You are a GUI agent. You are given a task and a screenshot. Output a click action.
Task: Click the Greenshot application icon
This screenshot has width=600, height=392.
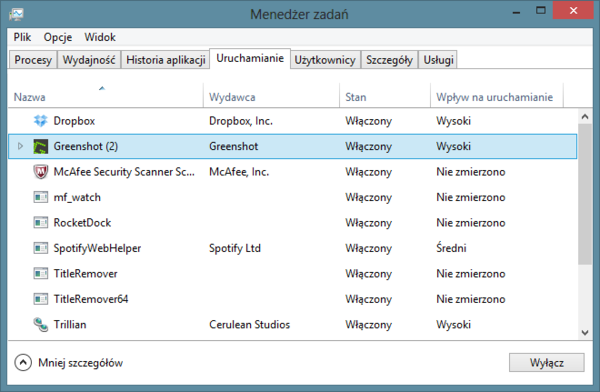click(x=41, y=146)
